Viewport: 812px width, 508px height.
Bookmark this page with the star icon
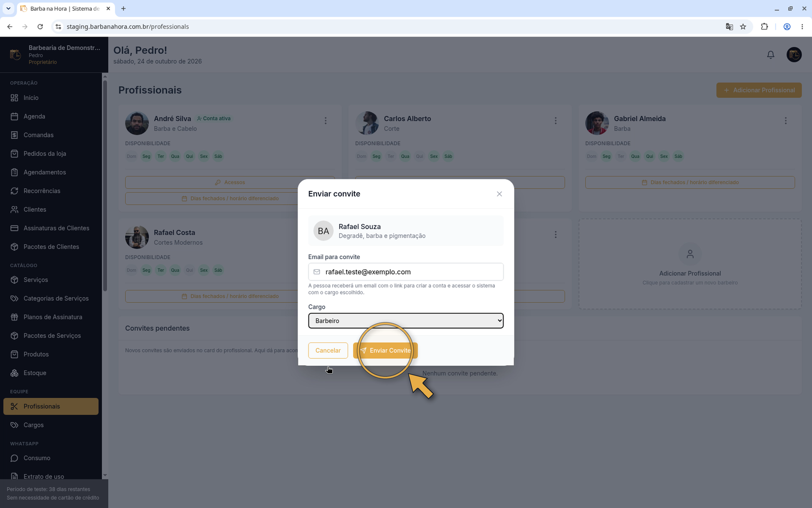(x=743, y=26)
